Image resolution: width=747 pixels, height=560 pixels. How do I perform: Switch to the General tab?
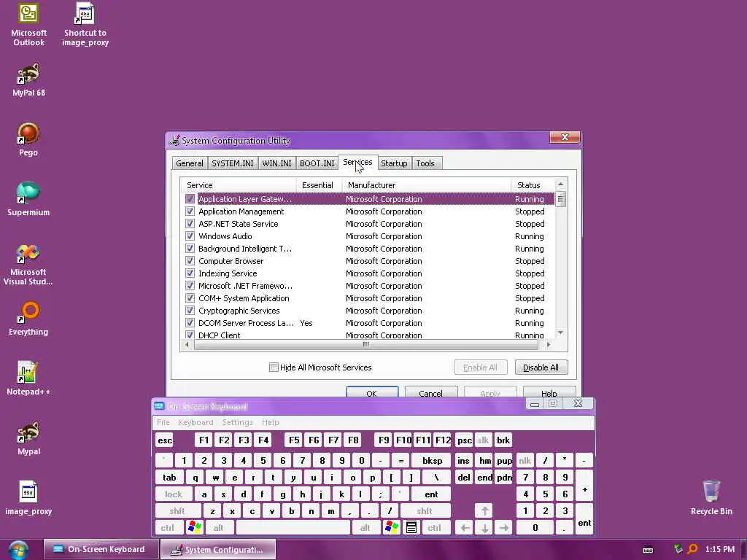190,163
